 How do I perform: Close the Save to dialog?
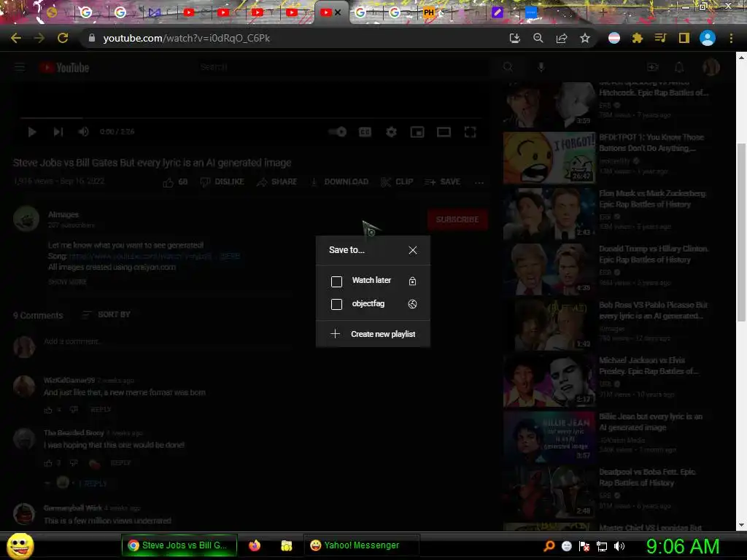click(413, 250)
